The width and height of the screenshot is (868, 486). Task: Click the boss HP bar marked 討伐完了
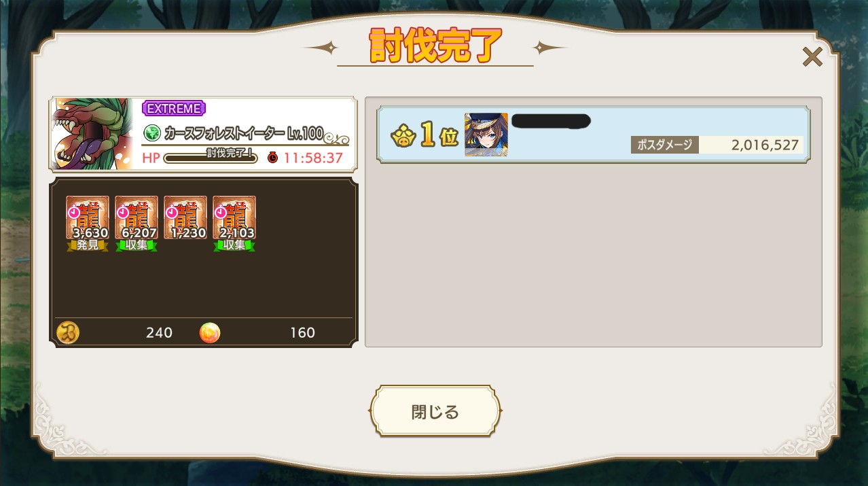tap(211, 158)
